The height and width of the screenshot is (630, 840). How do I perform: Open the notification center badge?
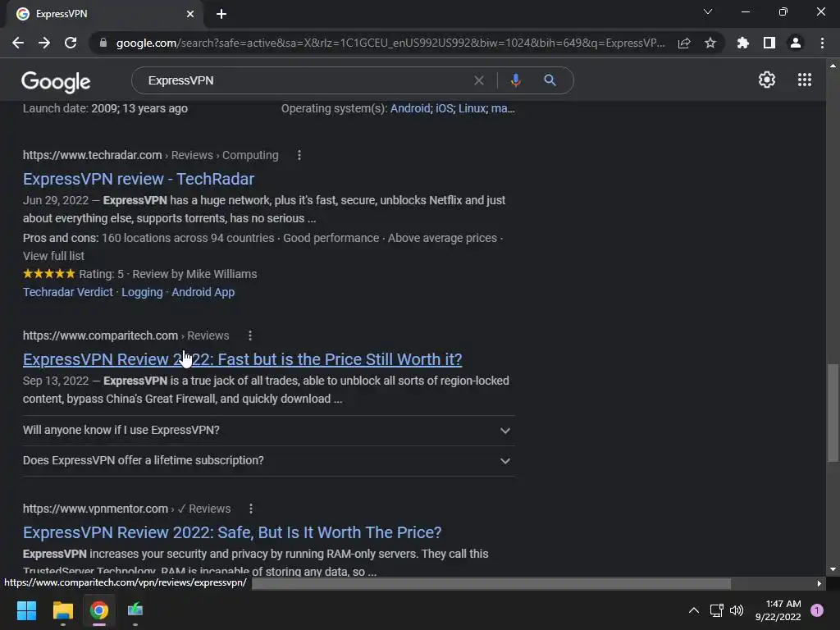coord(817,610)
